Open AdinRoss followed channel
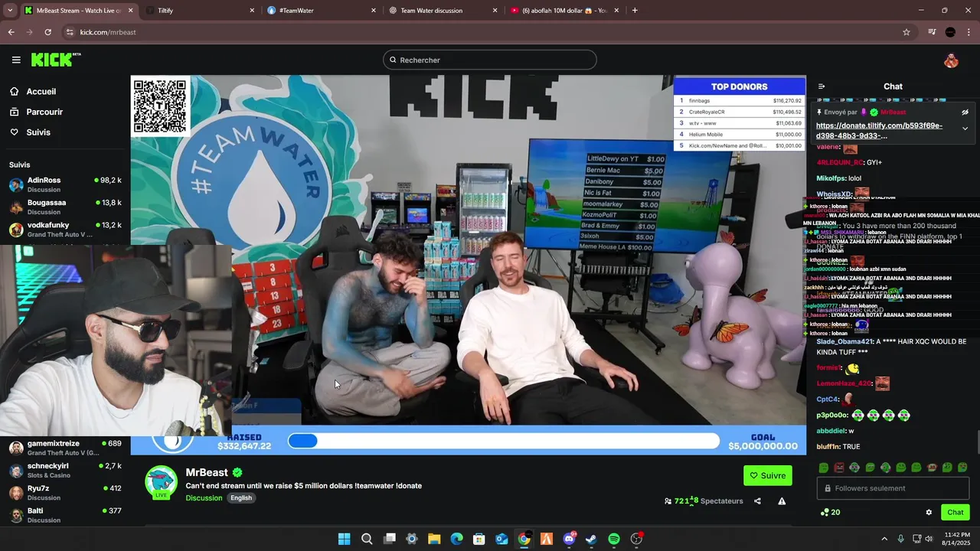This screenshot has width=980, height=551. [x=65, y=184]
